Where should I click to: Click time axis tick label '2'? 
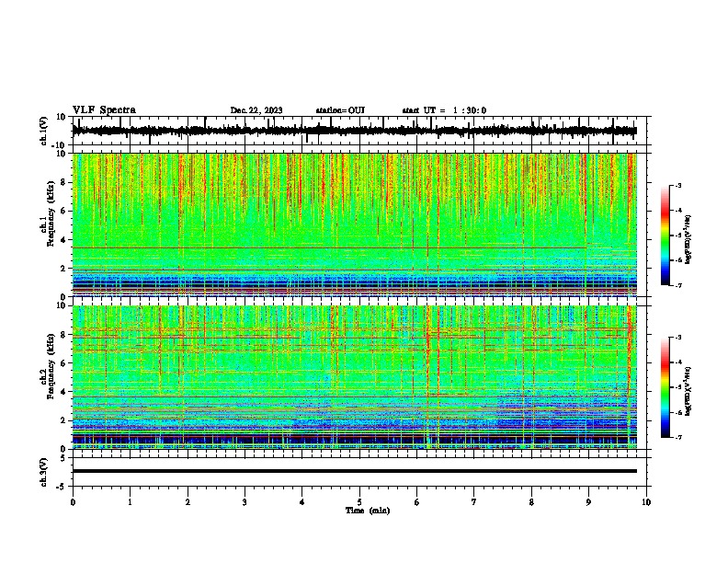(188, 502)
